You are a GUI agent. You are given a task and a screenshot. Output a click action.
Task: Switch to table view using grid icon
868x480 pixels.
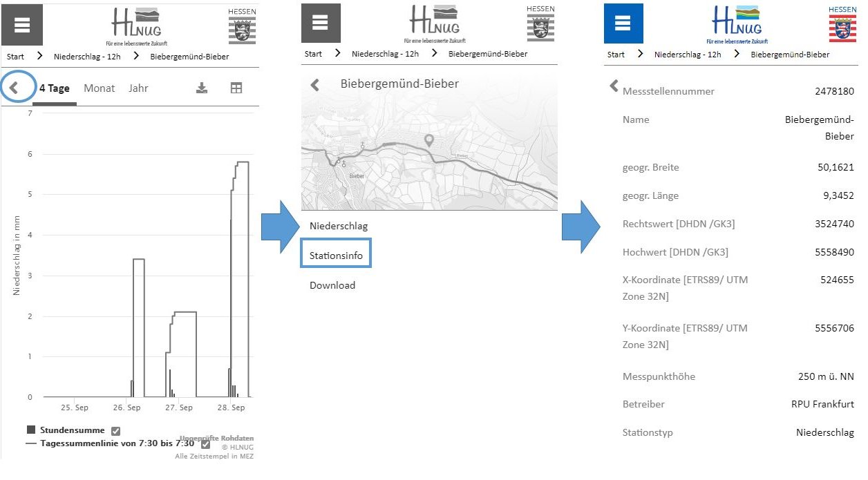click(x=236, y=88)
